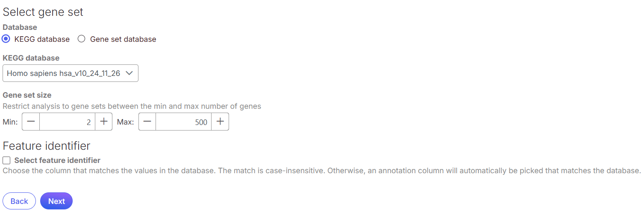Decrease the Max gene set size

coord(147,122)
